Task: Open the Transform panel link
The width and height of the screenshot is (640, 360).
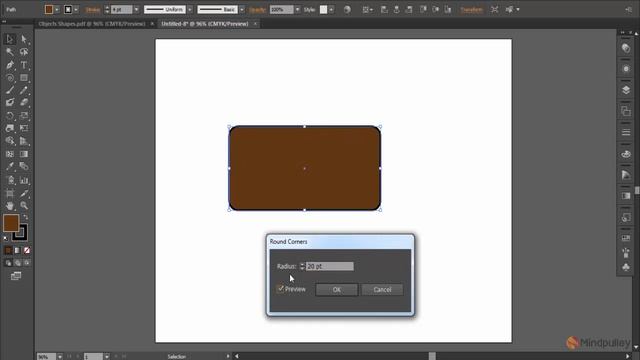Action: pos(471,9)
